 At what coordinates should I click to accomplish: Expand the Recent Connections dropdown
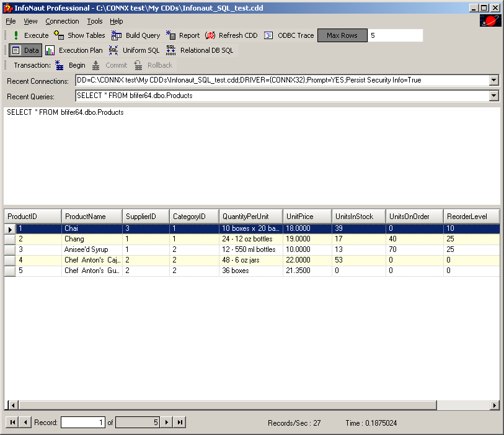[x=493, y=80]
